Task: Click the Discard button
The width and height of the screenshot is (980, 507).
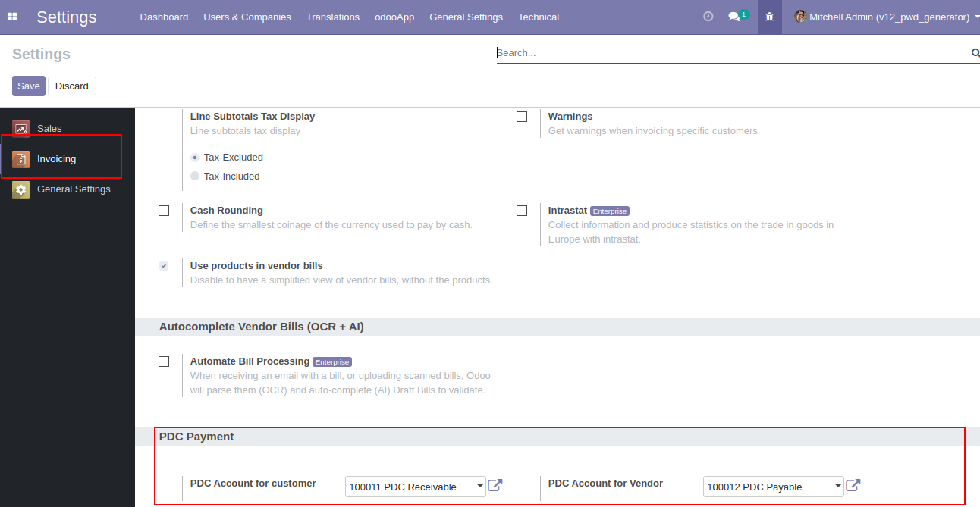Action: click(72, 86)
